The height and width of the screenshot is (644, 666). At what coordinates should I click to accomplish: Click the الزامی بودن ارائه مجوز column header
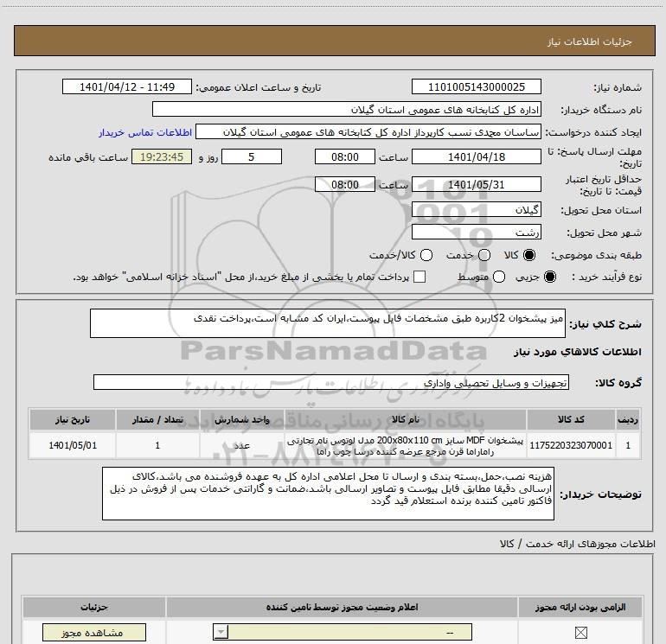(580, 607)
